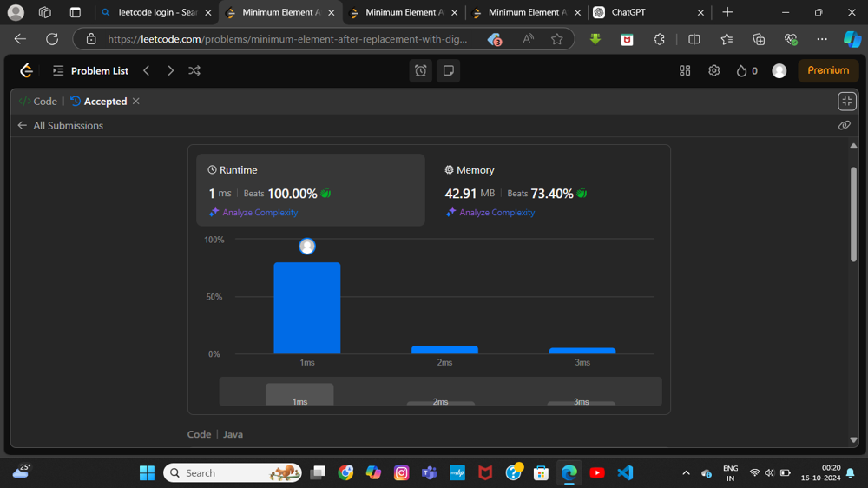The height and width of the screenshot is (488, 868).
Task: Select the Memory stats card
Action: (x=547, y=190)
